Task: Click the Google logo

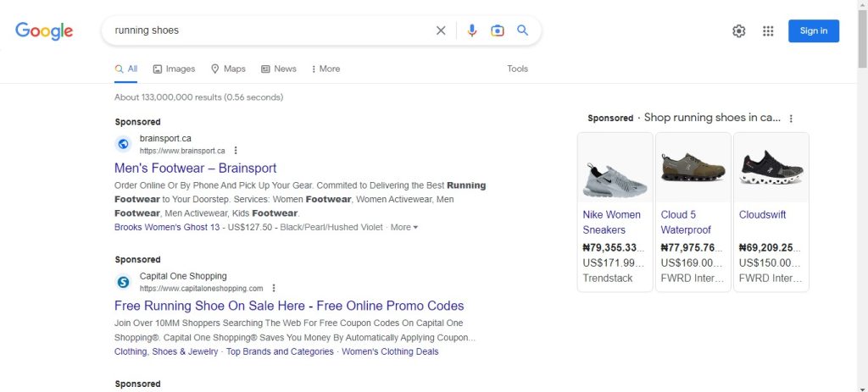Action: [x=44, y=31]
